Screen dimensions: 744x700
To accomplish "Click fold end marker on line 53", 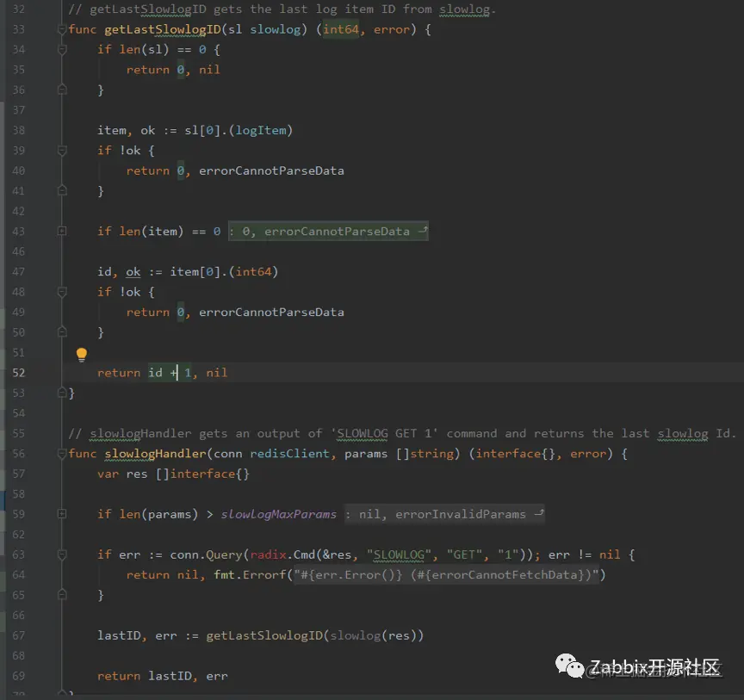I will pos(62,393).
